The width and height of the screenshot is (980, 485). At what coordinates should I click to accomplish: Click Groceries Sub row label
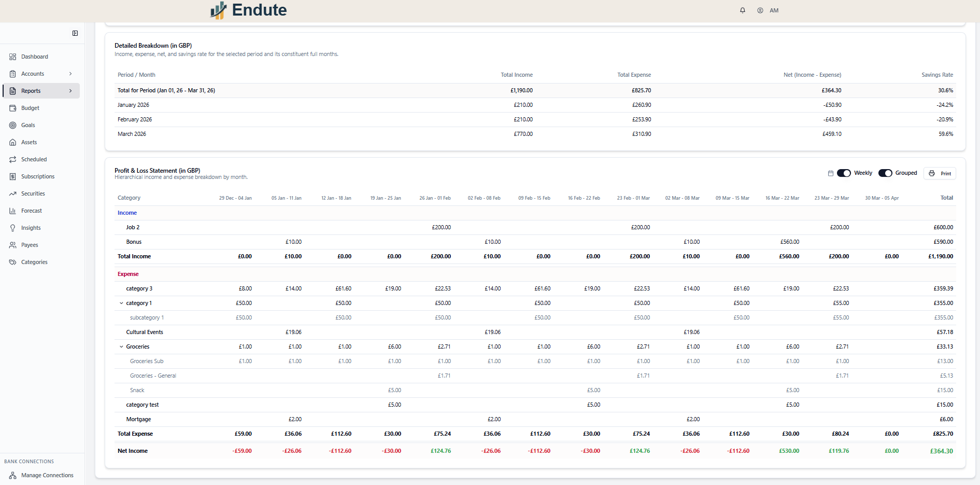pyautogui.click(x=147, y=361)
